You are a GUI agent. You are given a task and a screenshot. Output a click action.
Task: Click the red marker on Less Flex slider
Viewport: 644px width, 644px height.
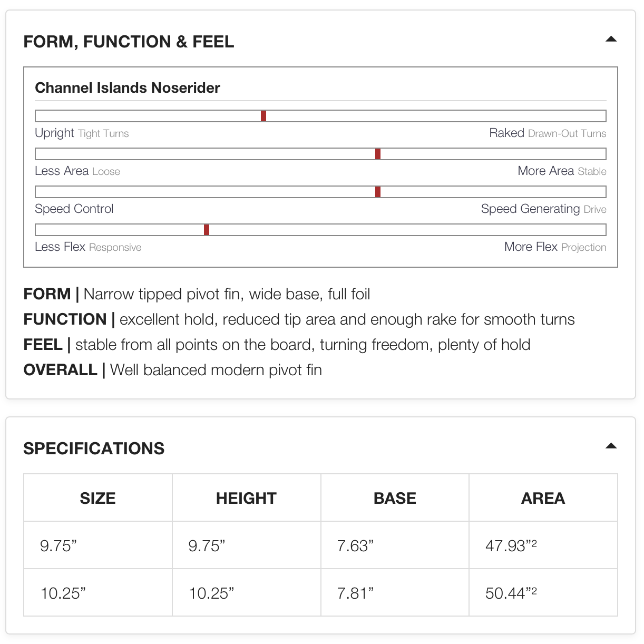pos(207,230)
